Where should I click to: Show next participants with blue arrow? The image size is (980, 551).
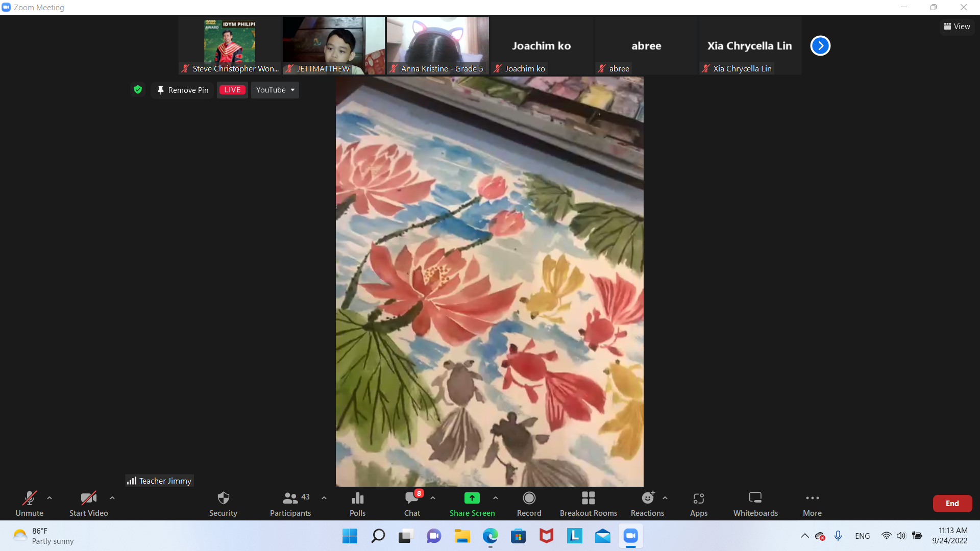pyautogui.click(x=820, y=46)
